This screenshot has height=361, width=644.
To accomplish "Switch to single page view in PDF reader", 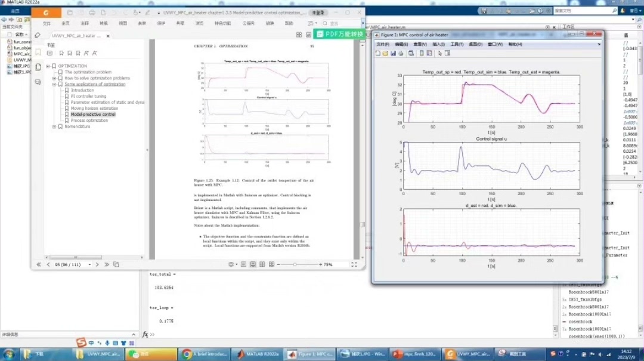I will coord(243,265).
